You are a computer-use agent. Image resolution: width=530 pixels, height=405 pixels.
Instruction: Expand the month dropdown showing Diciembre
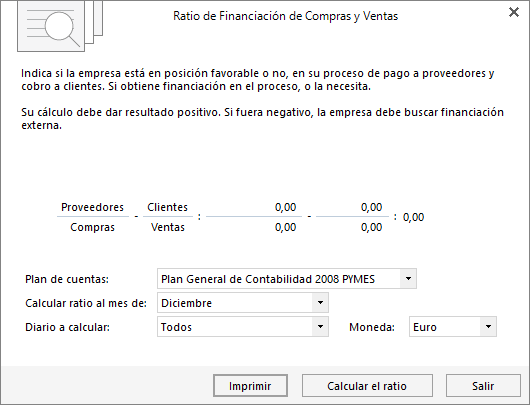[x=320, y=303]
